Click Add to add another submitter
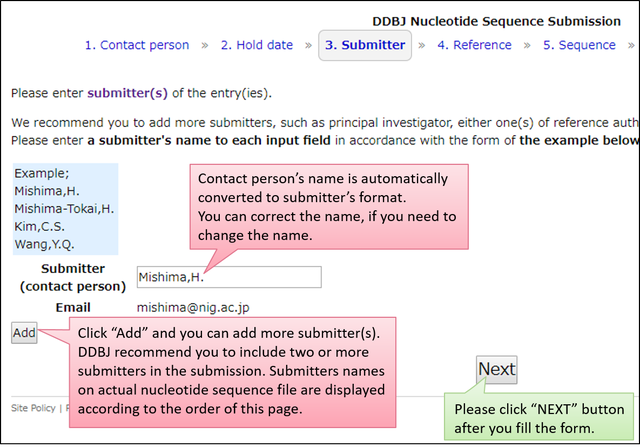Viewport: 640px width, 447px height. [24, 333]
